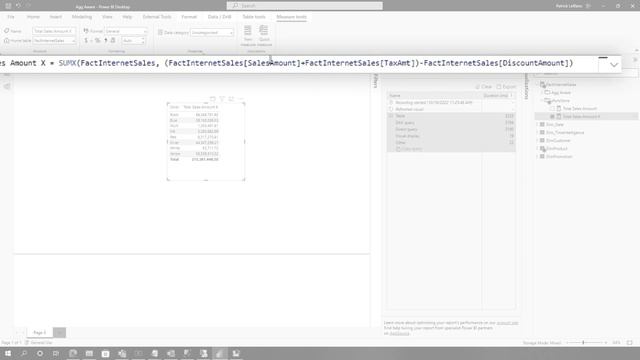Check the Total Sales Amount measure checkbox

point(552,109)
